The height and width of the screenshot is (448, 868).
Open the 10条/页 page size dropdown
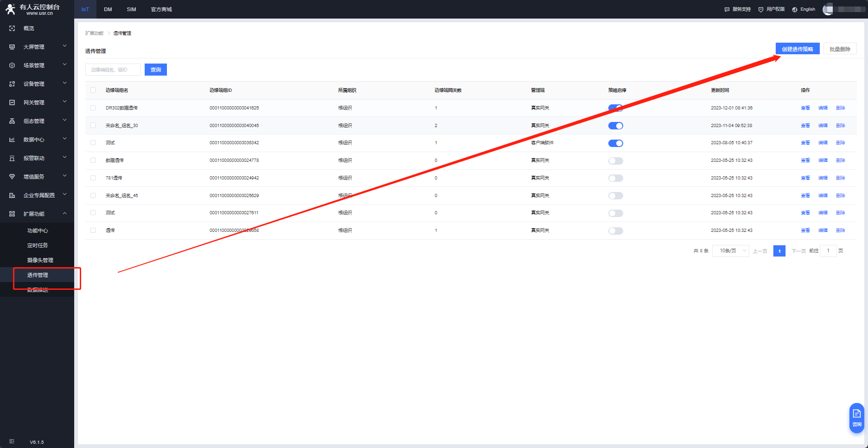[731, 251]
